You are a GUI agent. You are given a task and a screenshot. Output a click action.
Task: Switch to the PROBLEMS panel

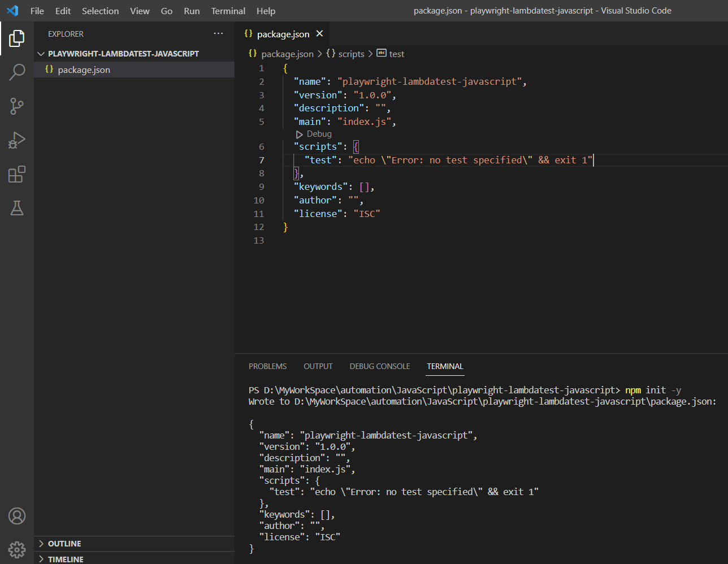pos(267,366)
